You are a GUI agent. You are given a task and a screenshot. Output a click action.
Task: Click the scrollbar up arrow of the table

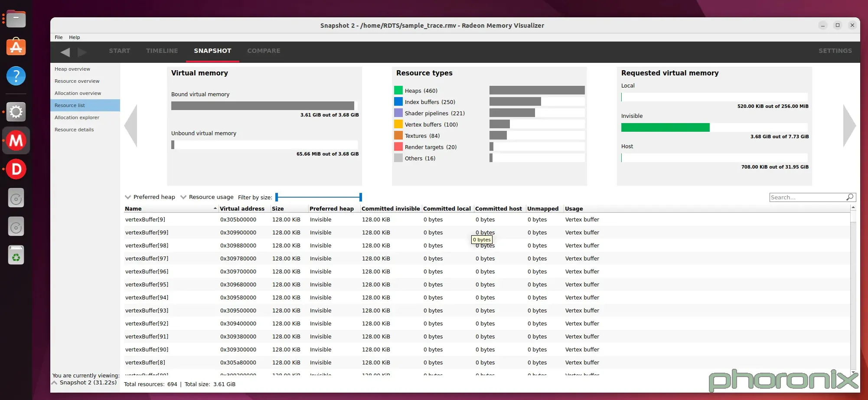tap(853, 208)
